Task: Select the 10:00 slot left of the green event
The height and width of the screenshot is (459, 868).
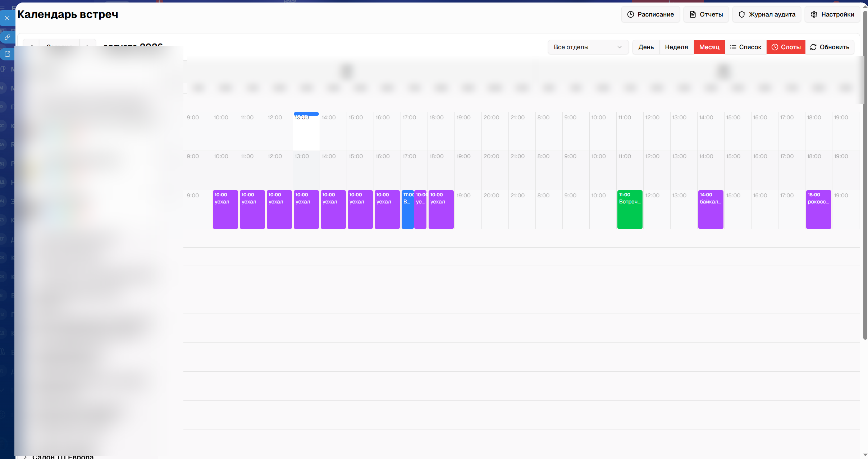Action: (603, 210)
